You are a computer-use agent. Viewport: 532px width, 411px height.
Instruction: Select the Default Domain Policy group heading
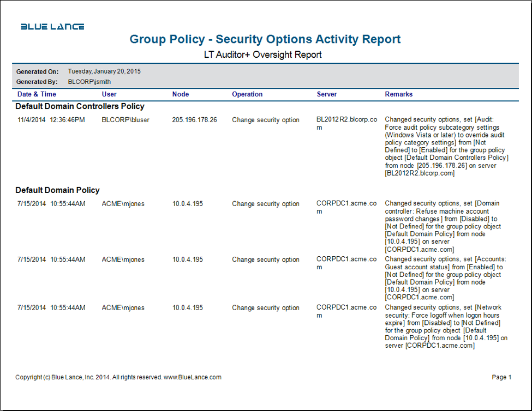[x=57, y=190]
